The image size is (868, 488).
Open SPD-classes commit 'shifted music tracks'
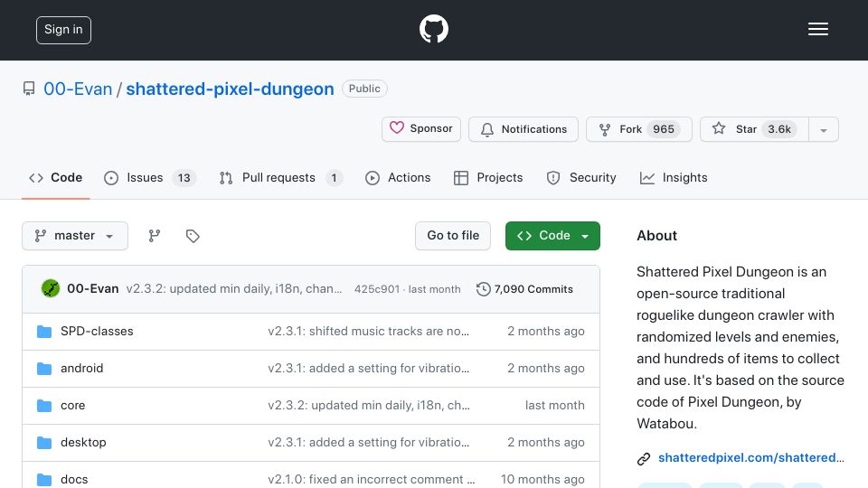368,331
